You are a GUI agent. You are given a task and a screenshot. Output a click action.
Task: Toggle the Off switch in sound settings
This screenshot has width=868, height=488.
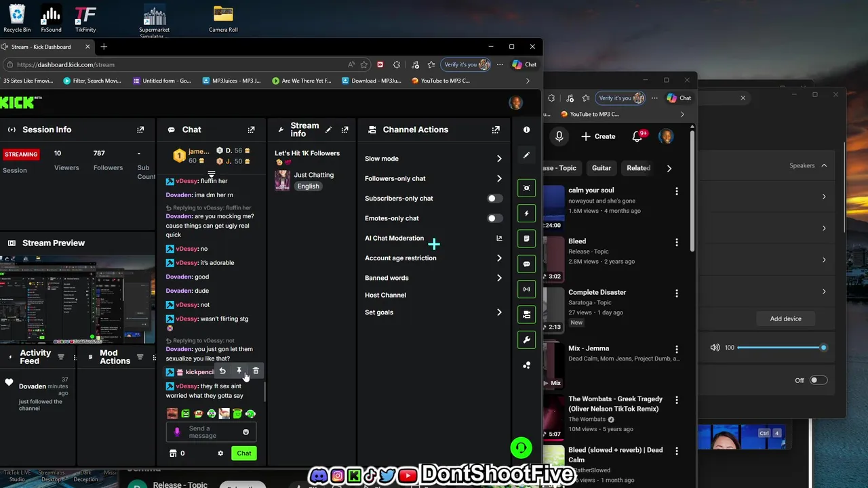818,380
